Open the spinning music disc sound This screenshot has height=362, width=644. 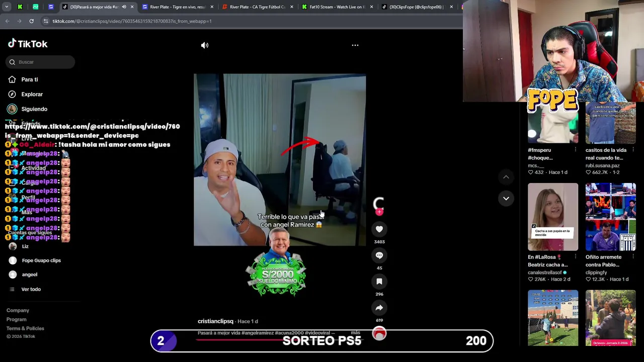pyautogui.click(x=379, y=333)
